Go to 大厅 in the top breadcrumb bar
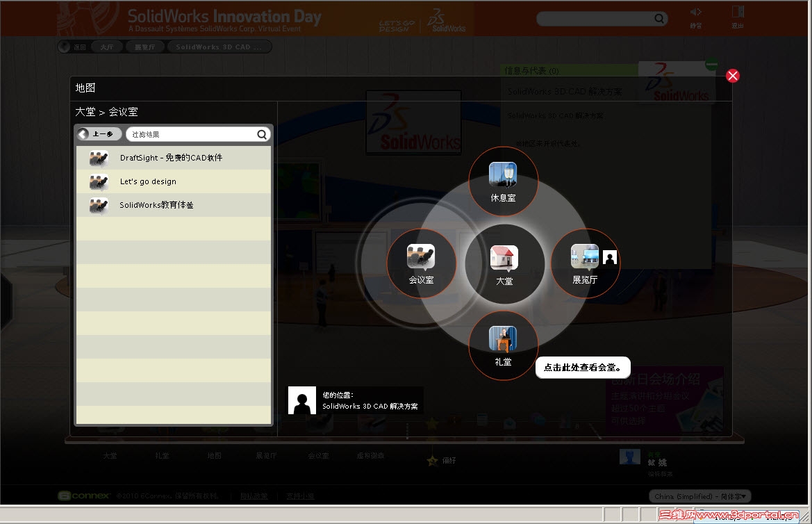The height and width of the screenshot is (524, 812). click(x=107, y=47)
